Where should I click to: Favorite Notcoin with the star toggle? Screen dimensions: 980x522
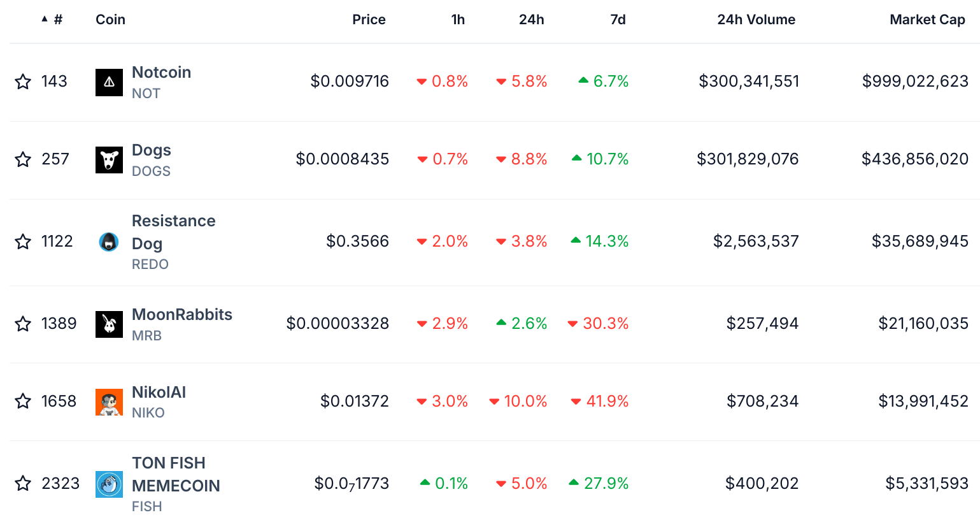23,82
